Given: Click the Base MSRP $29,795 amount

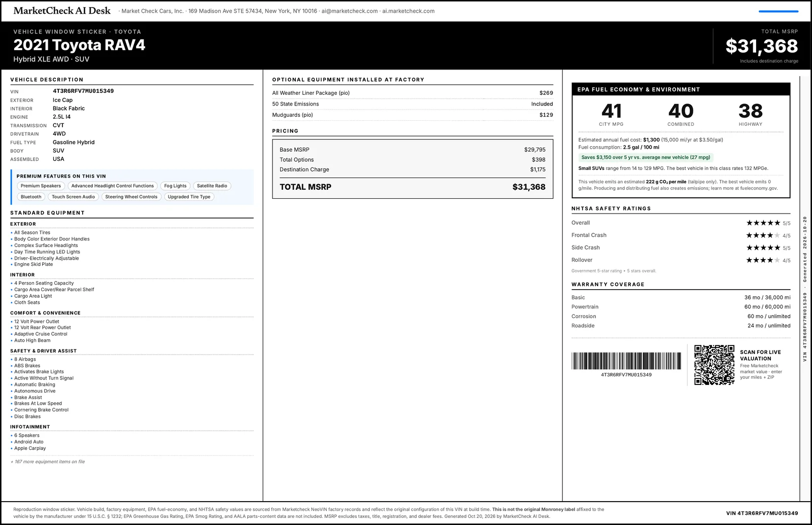Looking at the screenshot, I should click(x=535, y=150).
